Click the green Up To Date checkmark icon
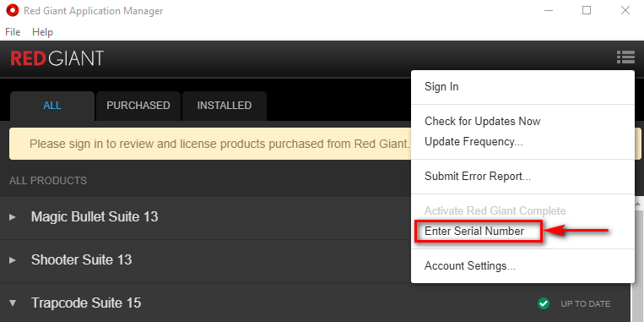This screenshot has width=644, height=322. point(544,304)
